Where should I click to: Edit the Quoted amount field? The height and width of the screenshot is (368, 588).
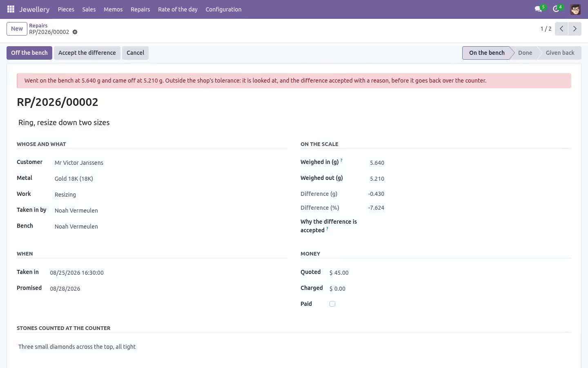[449, 273]
